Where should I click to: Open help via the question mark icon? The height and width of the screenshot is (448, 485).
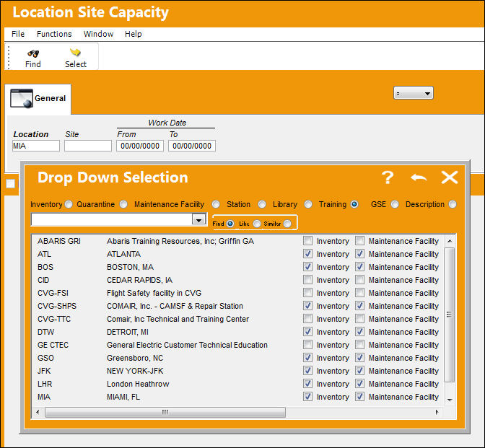[388, 177]
